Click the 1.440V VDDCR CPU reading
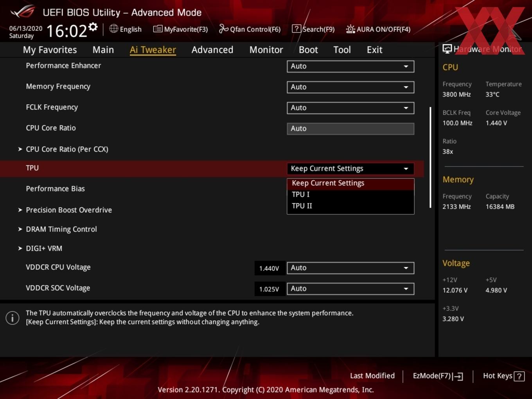532x399 pixels. (269, 268)
